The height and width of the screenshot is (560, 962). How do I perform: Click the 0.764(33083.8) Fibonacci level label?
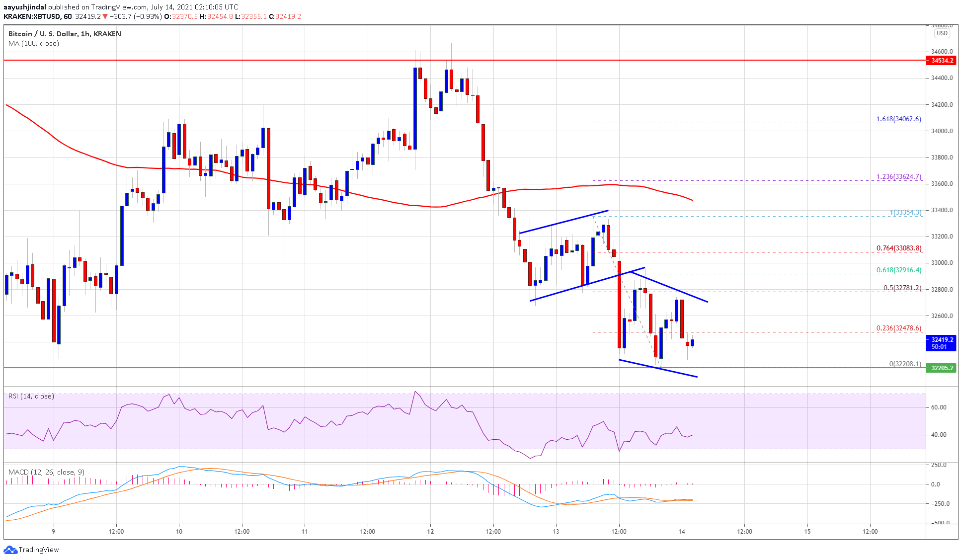898,248
